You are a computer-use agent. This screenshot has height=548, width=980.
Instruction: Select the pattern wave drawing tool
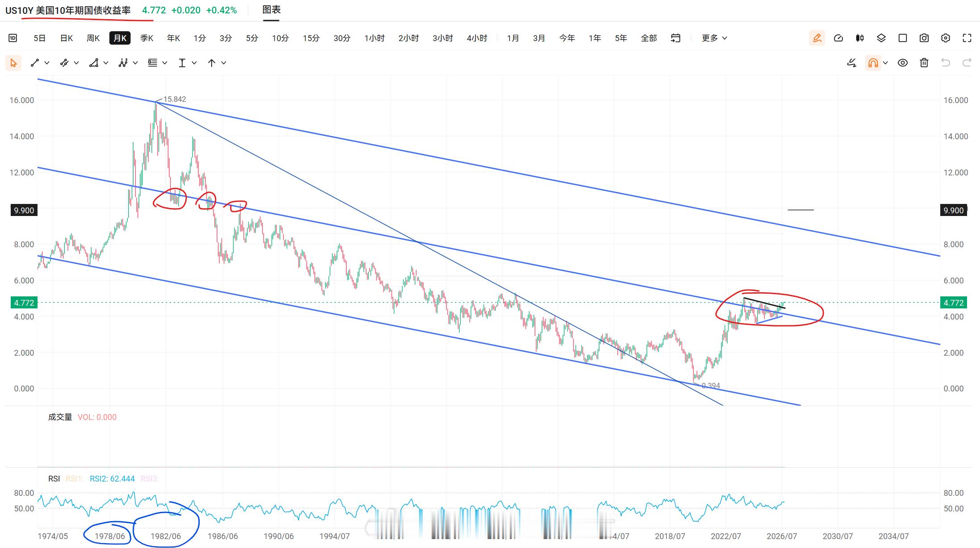point(123,63)
